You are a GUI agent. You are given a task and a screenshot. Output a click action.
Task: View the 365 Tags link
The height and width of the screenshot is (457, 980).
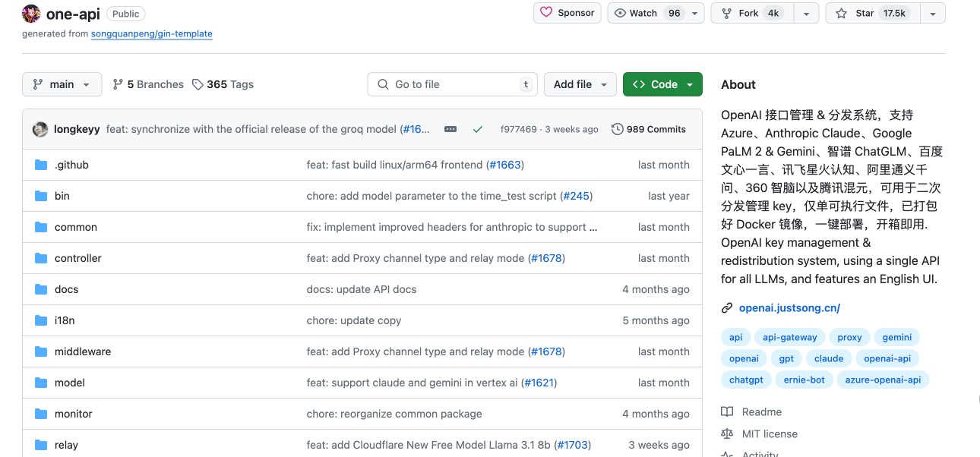coord(223,84)
